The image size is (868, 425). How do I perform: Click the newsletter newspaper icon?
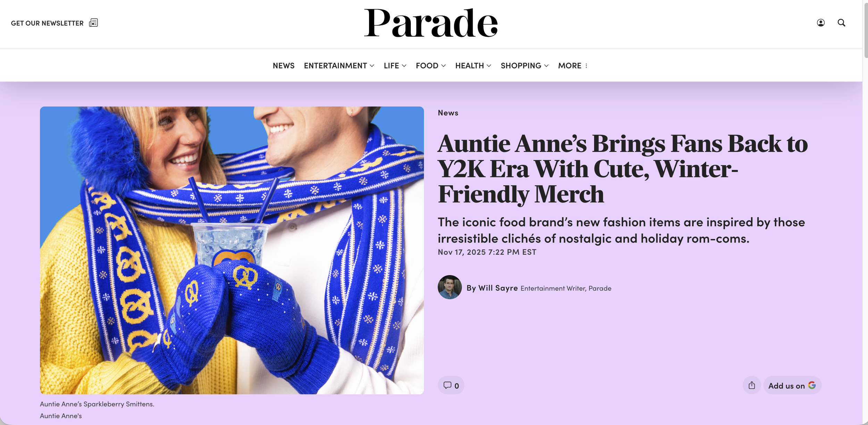[x=93, y=23]
